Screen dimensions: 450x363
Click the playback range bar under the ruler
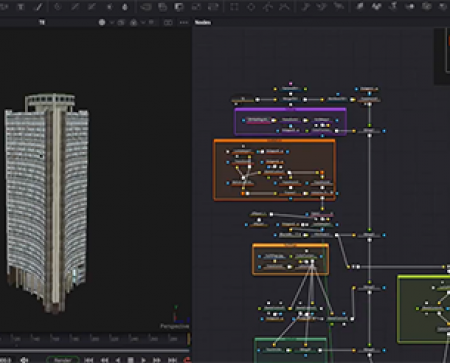pyautogui.click(x=95, y=351)
